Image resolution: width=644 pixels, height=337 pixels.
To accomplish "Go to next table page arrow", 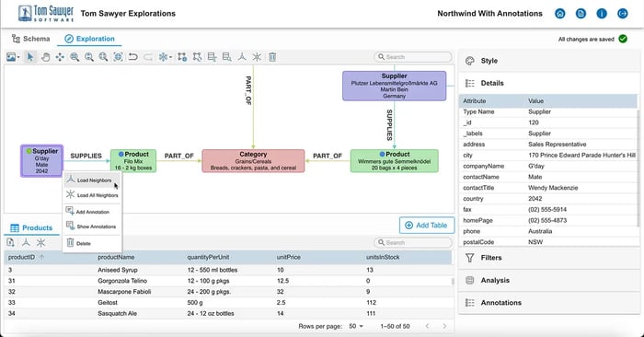I will (444, 326).
